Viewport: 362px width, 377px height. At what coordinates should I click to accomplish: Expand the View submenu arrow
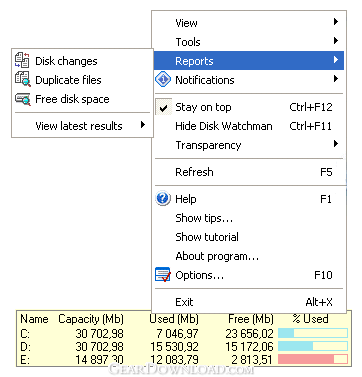click(336, 22)
